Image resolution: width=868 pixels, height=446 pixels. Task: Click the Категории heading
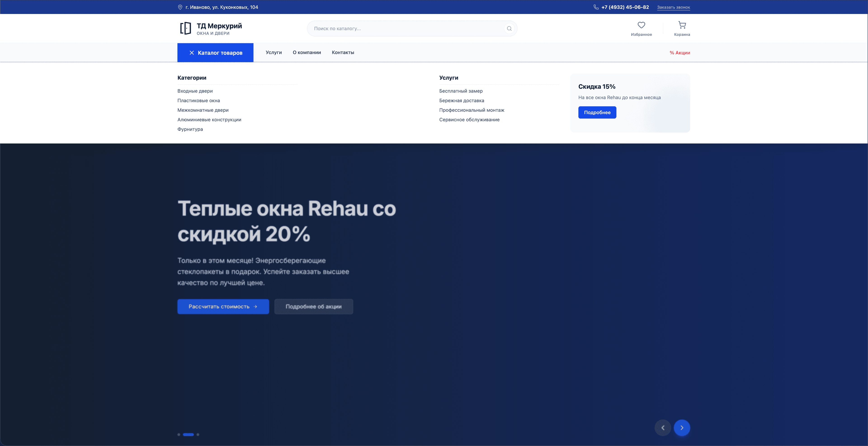click(x=192, y=78)
